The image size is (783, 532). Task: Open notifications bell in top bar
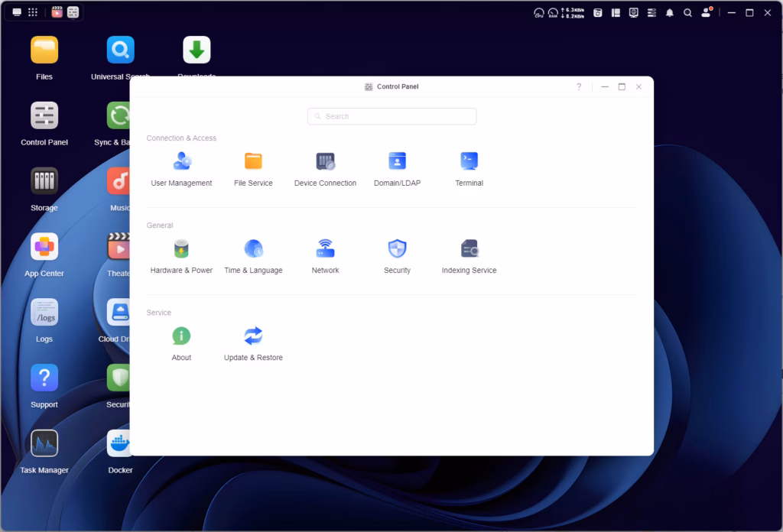pos(670,13)
